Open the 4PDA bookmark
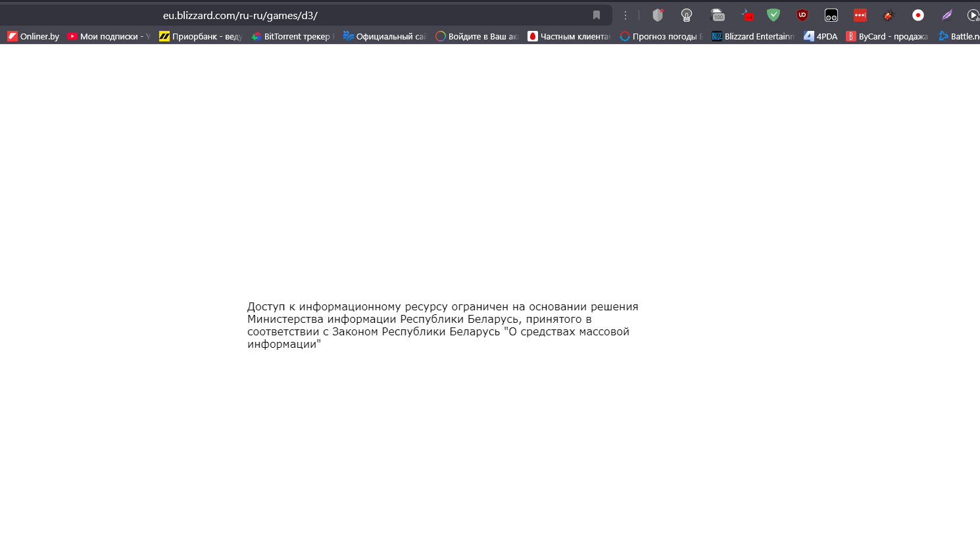This screenshot has height=549, width=980. (x=821, y=36)
